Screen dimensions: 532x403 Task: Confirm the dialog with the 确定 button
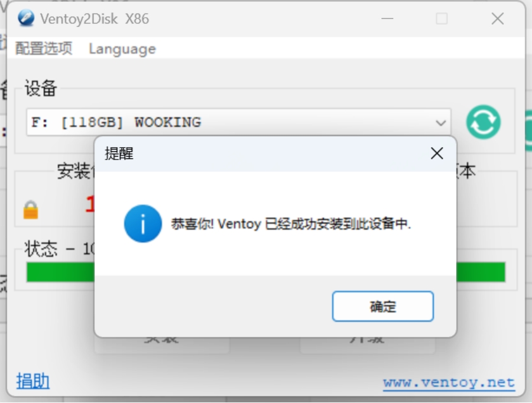click(382, 306)
